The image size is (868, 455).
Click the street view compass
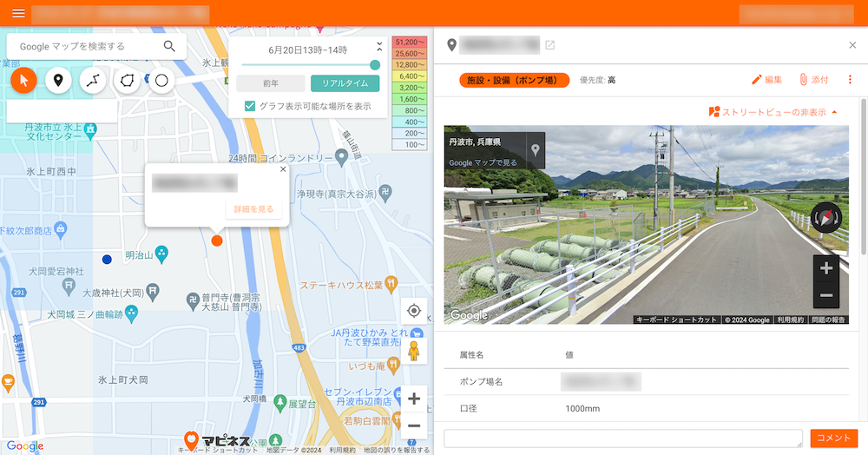coord(826,218)
